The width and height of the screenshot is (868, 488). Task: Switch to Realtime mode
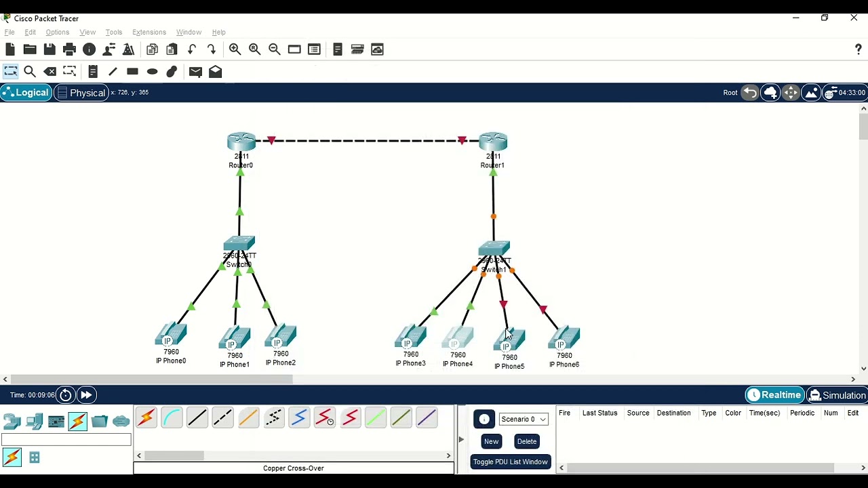774,395
